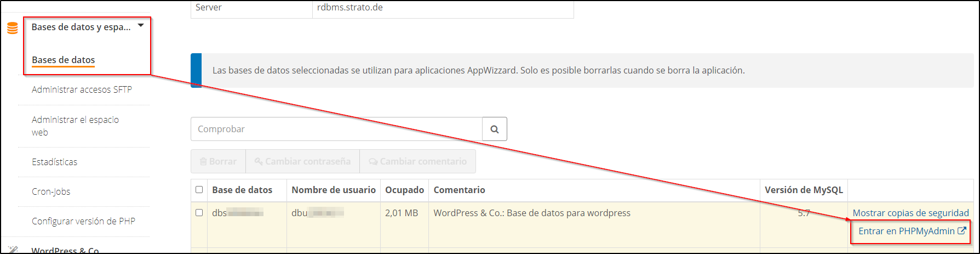The image size is (980, 254).
Task: Click the dbs database name cell
Action: pos(238,213)
